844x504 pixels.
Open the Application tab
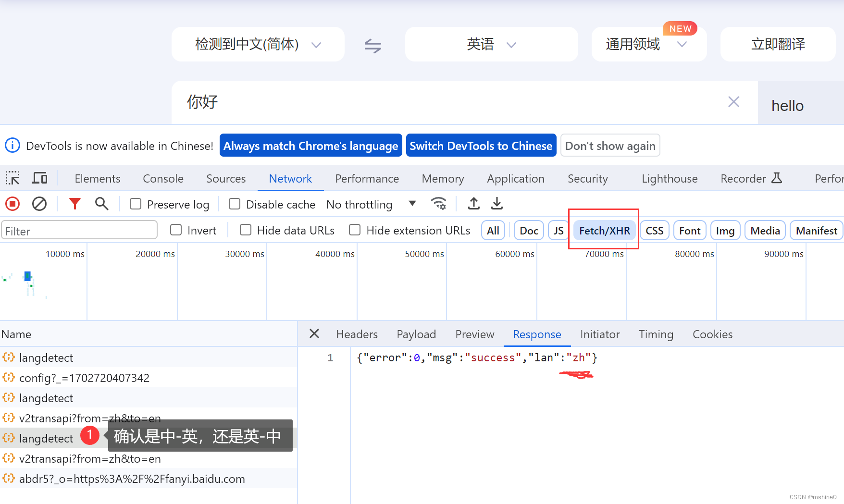516,178
